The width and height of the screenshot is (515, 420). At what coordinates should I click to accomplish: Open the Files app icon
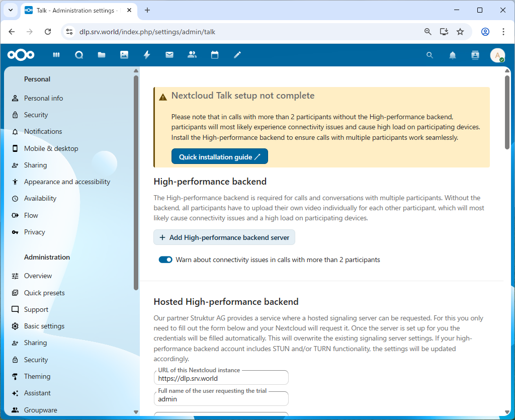[102, 55]
